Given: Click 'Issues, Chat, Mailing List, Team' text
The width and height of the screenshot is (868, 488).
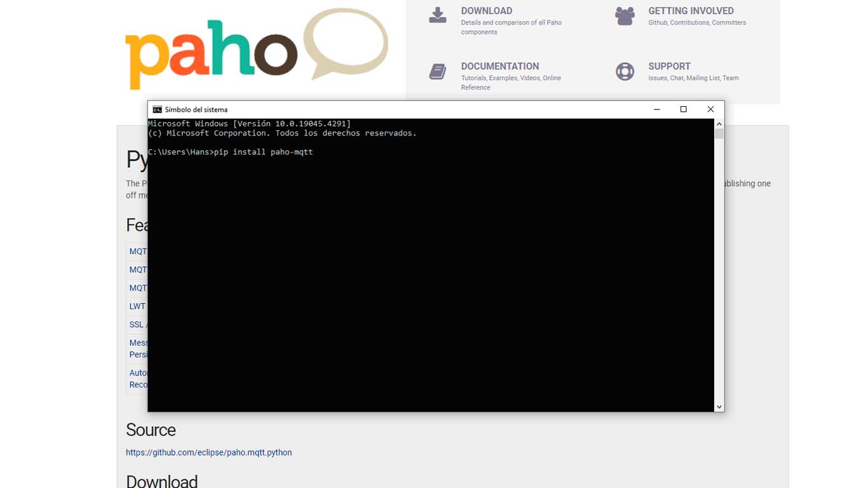Looking at the screenshot, I should [693, 78].
